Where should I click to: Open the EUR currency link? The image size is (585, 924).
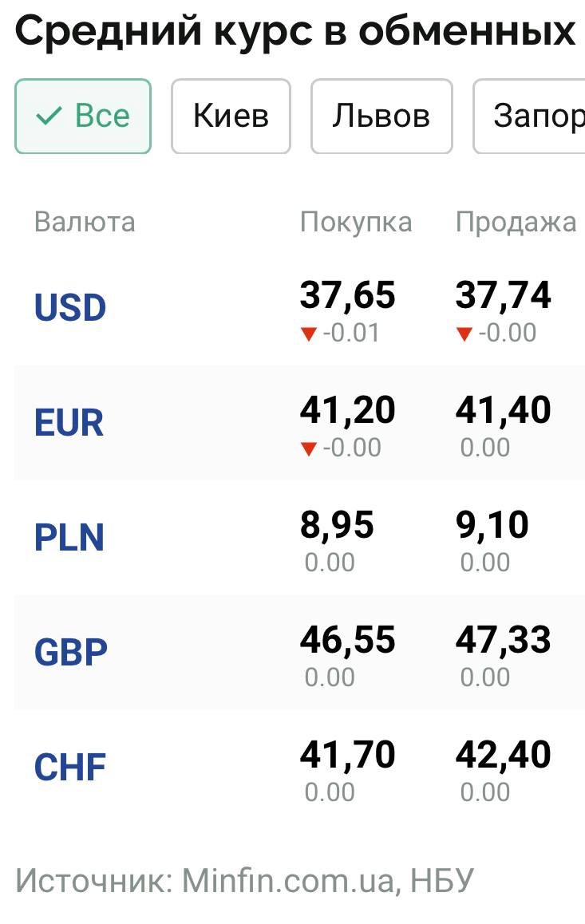[69, 423]
